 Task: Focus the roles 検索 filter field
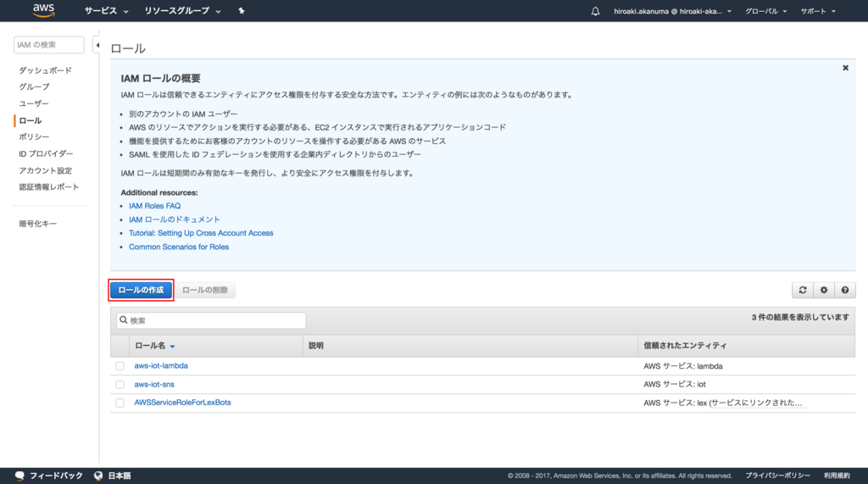pos(211,320)
